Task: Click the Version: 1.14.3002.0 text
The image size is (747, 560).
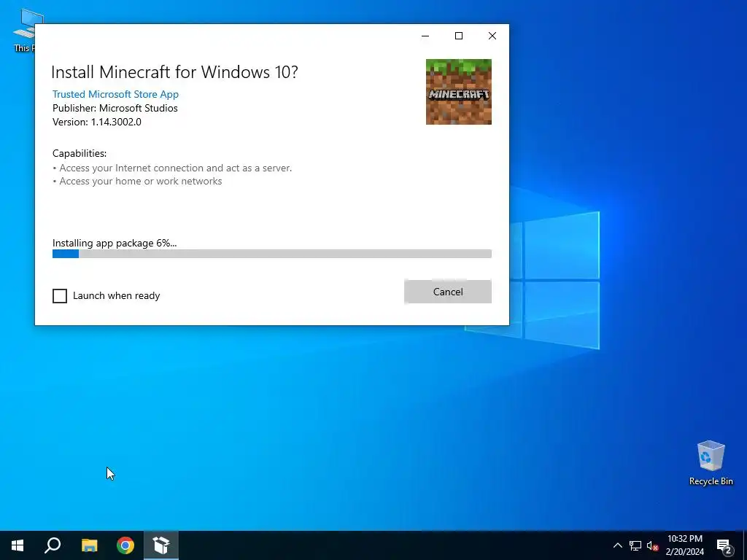Action: (x=97, y=122)
